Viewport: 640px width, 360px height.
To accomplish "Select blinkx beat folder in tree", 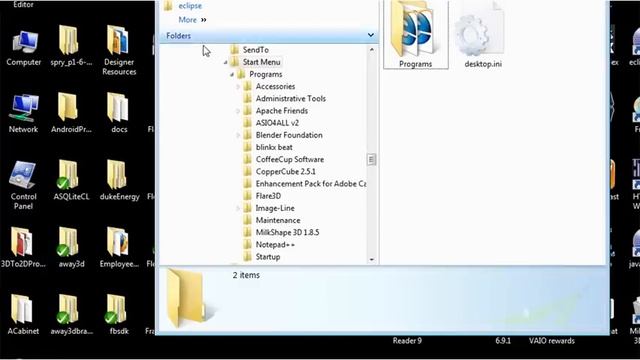I will [x=274, y=147].
